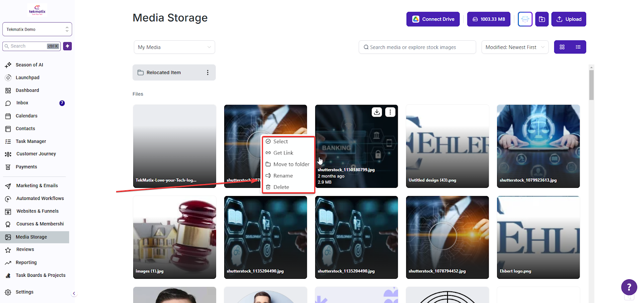Open the Modified: Newest First sort dropdown
This screenshot has width=644, height=303.
click(x=515, y=47)
